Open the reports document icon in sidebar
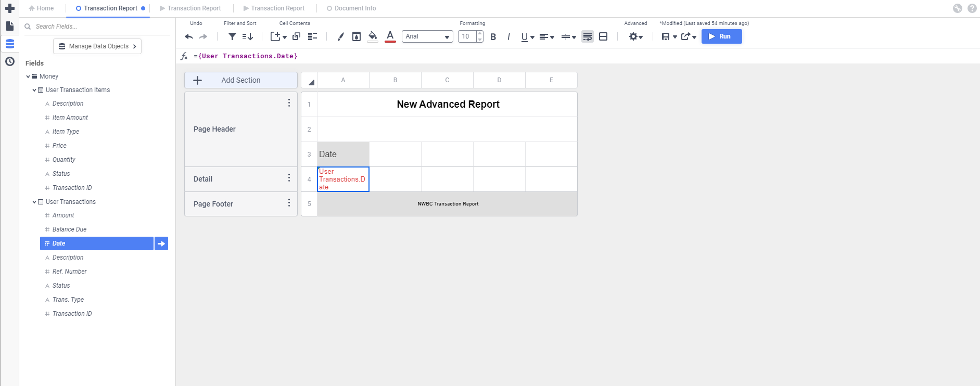The height and width of the screenshot is (386, 980). pos(9,26)
